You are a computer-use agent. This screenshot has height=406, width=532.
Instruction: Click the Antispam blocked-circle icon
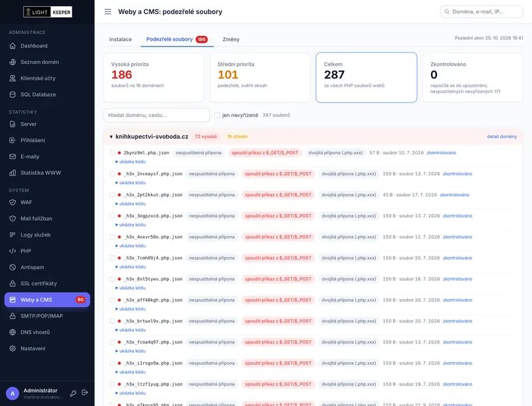13,267
